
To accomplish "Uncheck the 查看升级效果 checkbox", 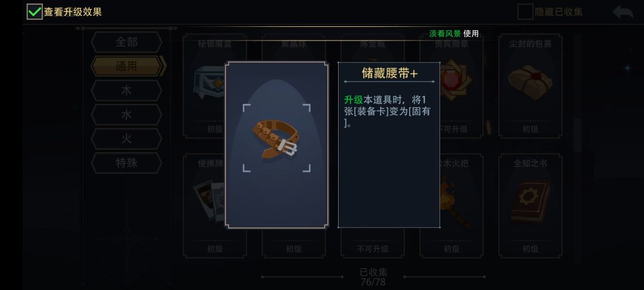I will [x=35, y=11].
